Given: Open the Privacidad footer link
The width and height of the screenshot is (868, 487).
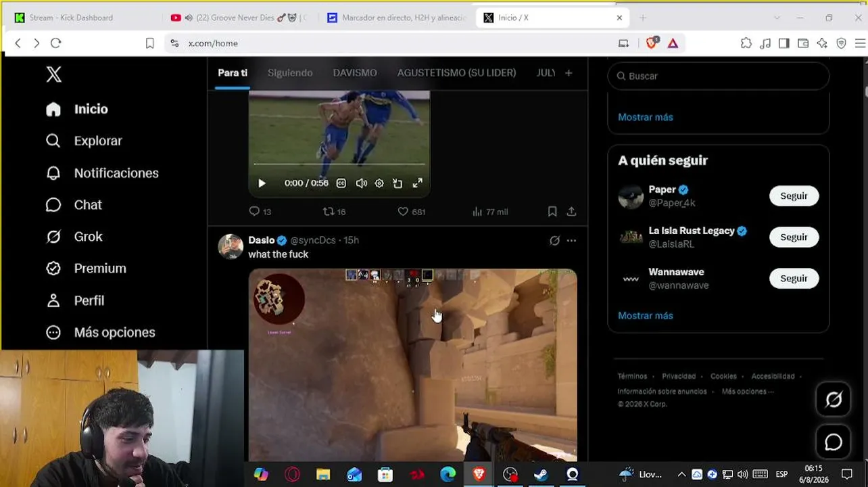Looking at the screenshot, I should point(679,376).
